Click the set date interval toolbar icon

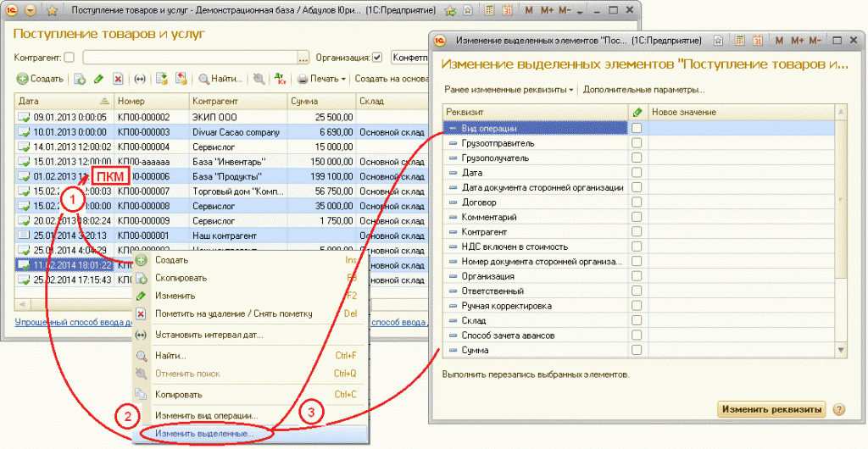140,79
